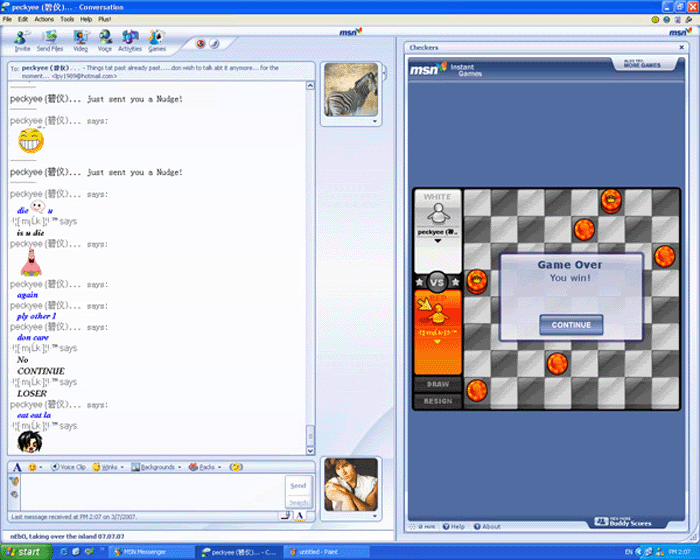The width and height of the screenshot is (700, 560).
Task: Click the peckyee conversation taskbar button
Action: pyautogui.click(x=240, y=552)
